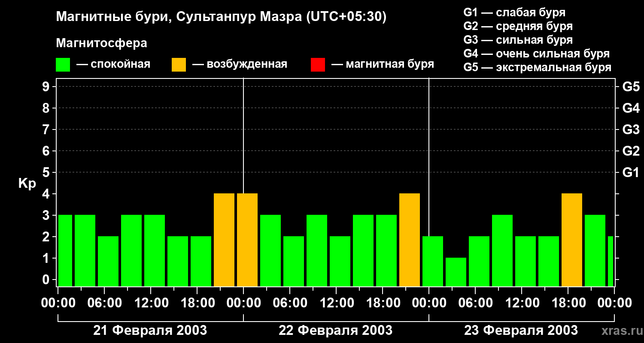
Task: Click the legend label '— магнитная буря'
Action: (x=383, y=64)
